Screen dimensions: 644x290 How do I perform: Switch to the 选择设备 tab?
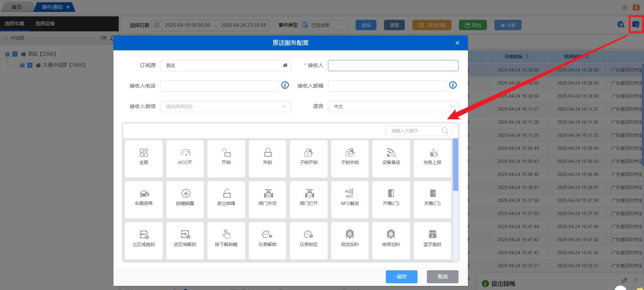pyautogui.click(x=45, y=23)
